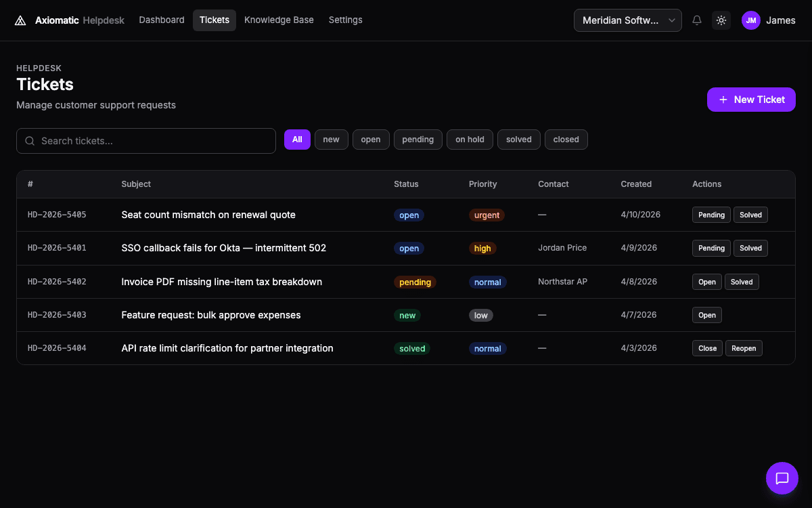The height and width of the screenshot is (508, 812).
Task: Mark ticket HD-2026-5405 as Solved
Action: [750, 214]
